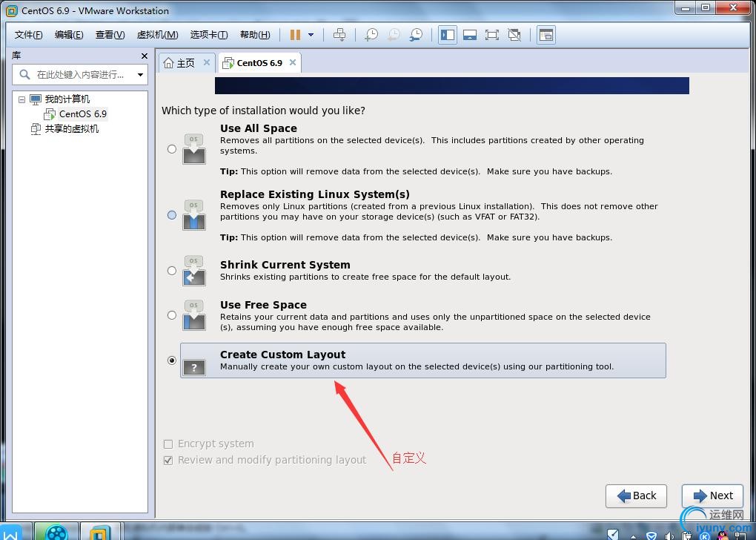
Task: Click the Send Ctrl+Alt+Del toolbar icon
Action: click(339, 35)
